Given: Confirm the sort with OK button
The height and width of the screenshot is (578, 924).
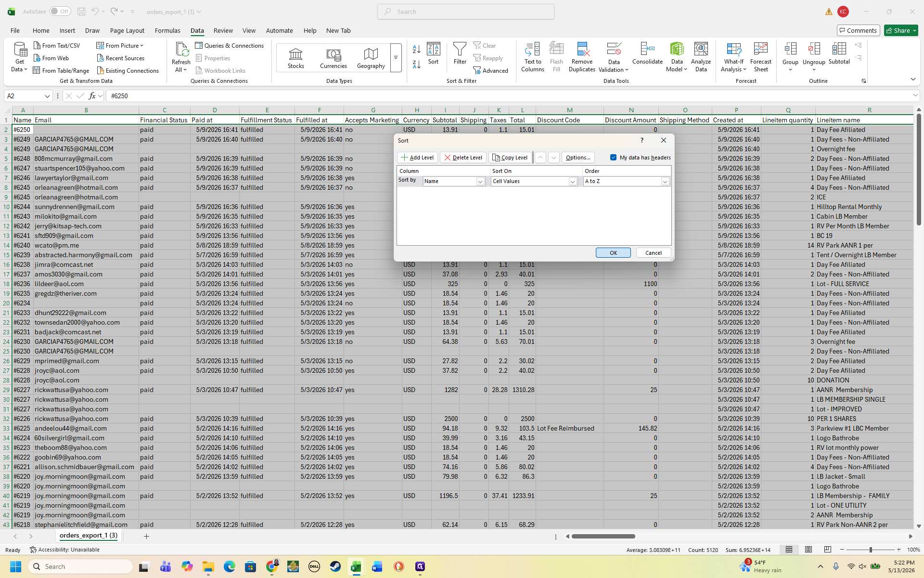Looking at the screenshot, I should pos(613,253).
